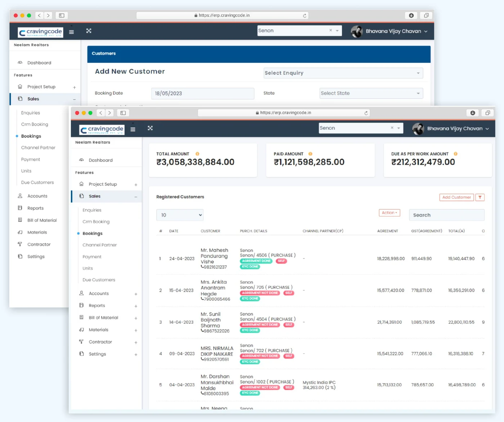The height and width of the screenshot is (422, 504).
Task: Expand Accounts plus in front window sidebar
Action: point(136,294)
